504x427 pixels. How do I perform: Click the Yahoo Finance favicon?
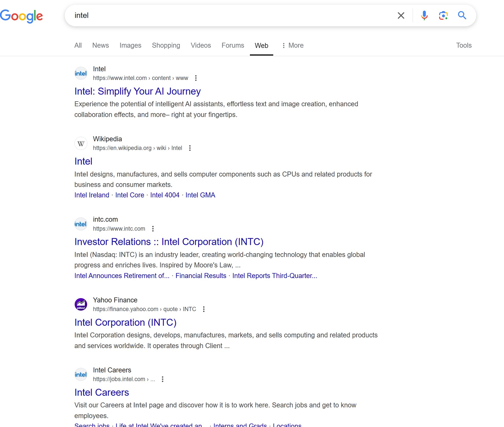click(x=81, y=304)
